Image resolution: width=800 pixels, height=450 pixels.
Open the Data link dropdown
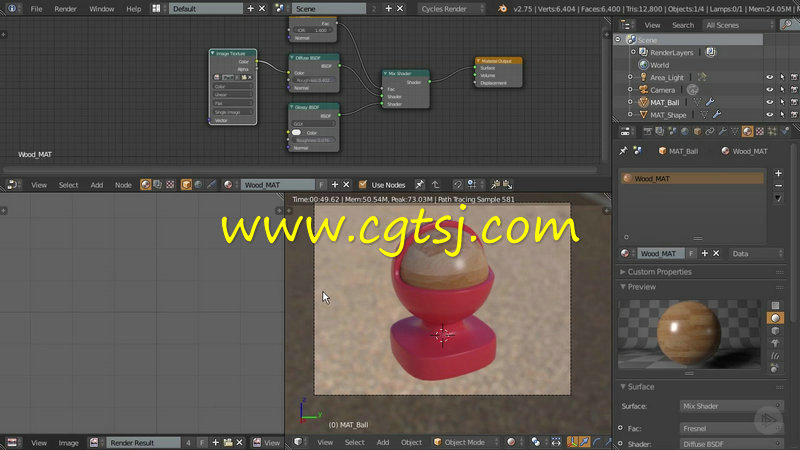click(x=756, y=254)
